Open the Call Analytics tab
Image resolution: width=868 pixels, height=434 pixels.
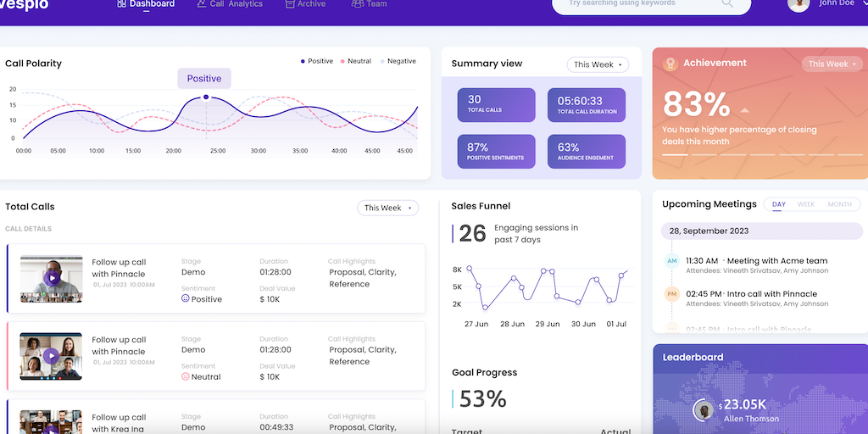coord(230,4)
